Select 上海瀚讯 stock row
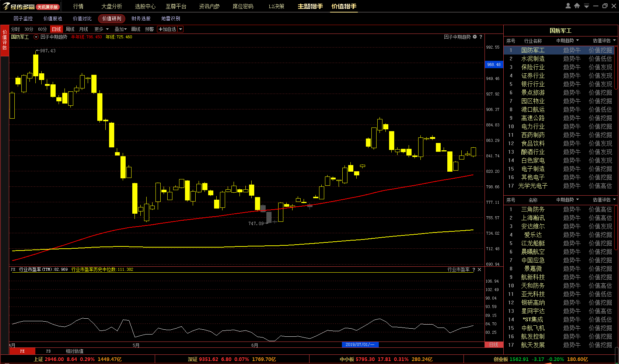 [x=559, y=218]
